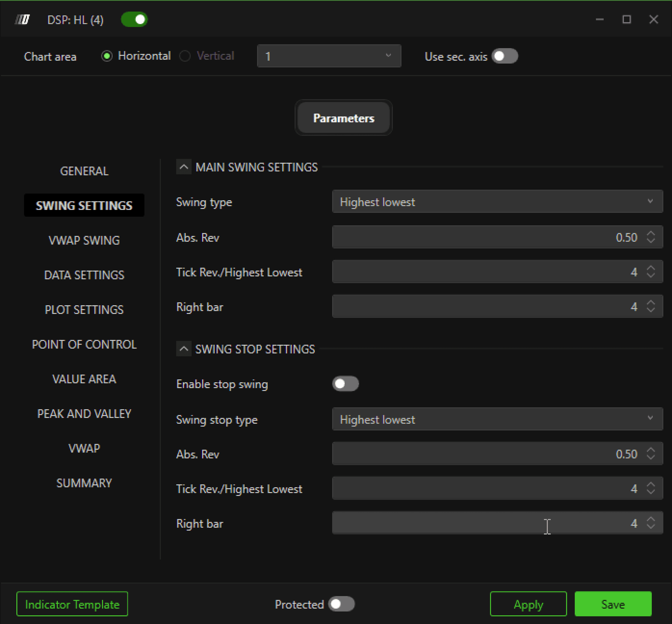Select the Vertical chart area radio button
This screenshot has width=672, height=624.
185,56
